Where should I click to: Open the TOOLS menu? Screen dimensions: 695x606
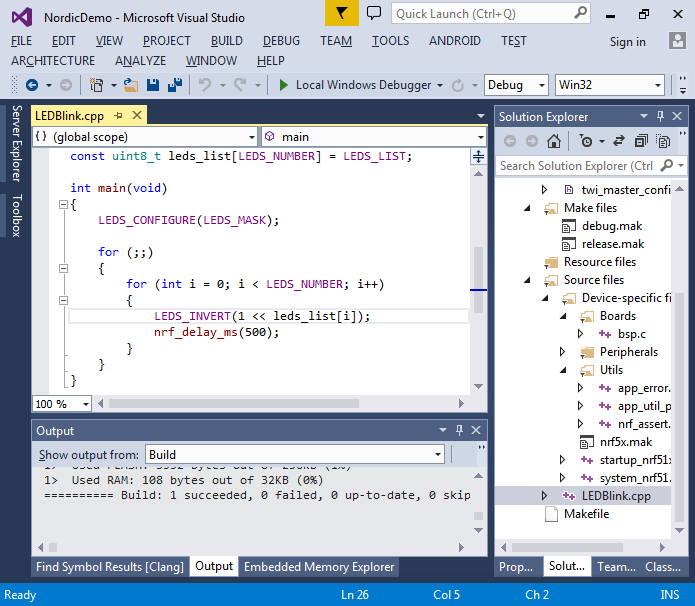point(390,41)
